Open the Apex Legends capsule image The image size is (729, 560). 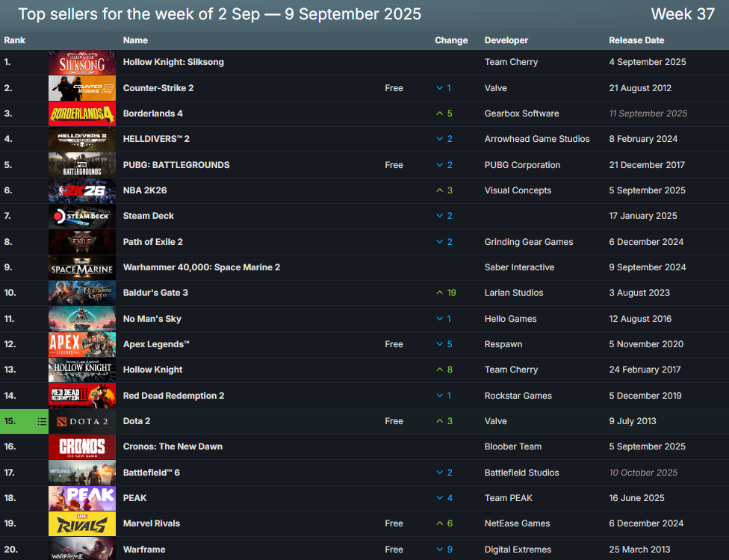pos(82,344)
